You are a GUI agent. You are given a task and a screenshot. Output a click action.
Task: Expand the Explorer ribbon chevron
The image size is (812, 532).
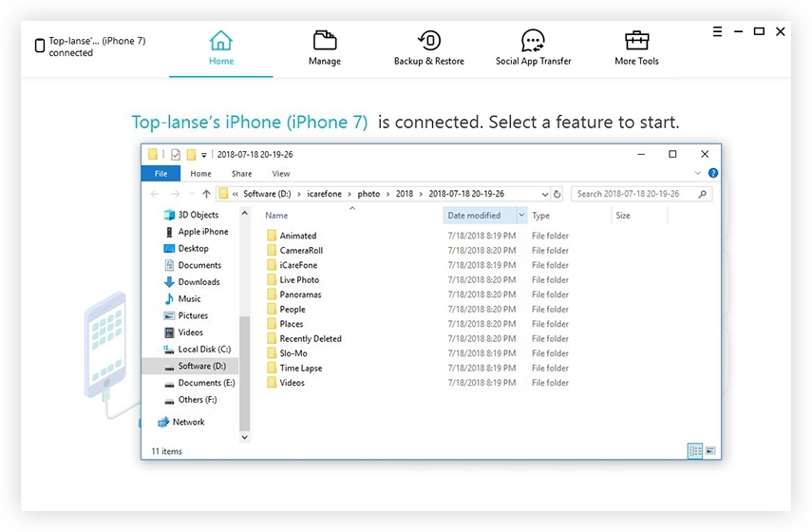[697, 173]
